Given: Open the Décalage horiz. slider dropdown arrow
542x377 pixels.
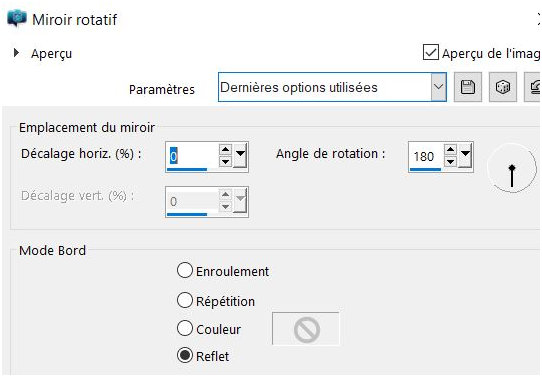Looking at the screenshot, I should coord(240,154).
